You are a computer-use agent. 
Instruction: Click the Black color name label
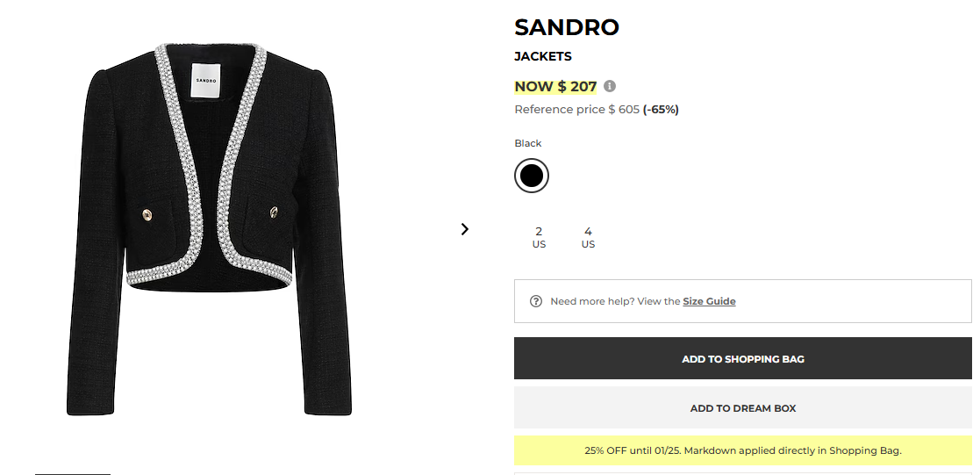tap(528, 143)
